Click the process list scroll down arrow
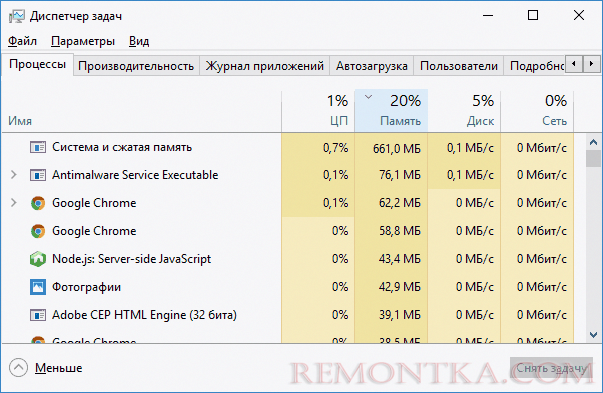This screenshot has width=603, height=393. [x=593, y=335]
